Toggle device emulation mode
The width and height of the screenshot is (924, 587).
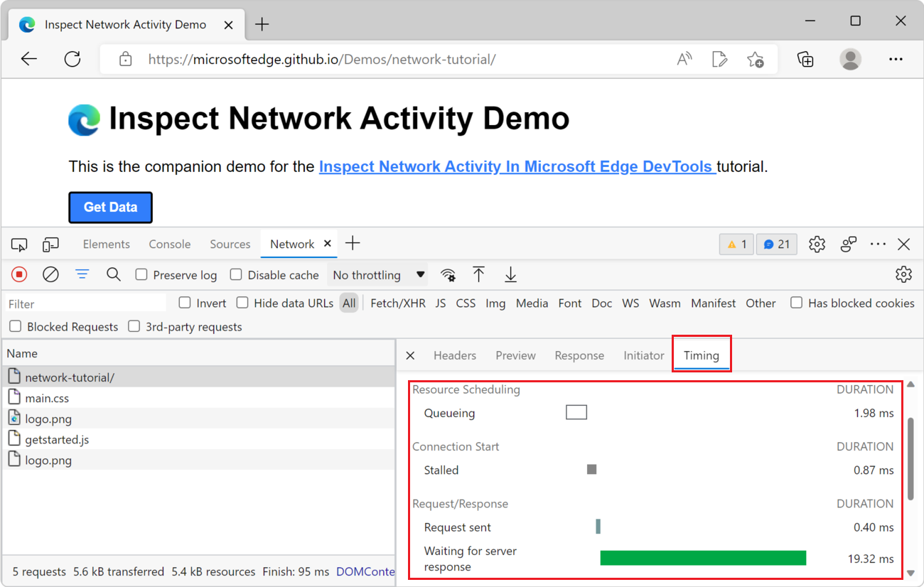pyautogui.click(x=50, y=245)
